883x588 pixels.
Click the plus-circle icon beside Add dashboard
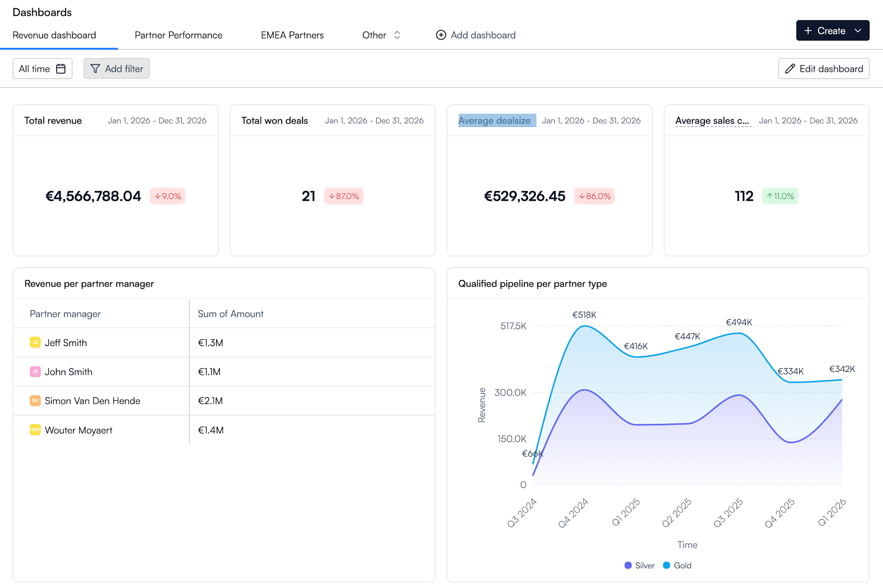441,35
